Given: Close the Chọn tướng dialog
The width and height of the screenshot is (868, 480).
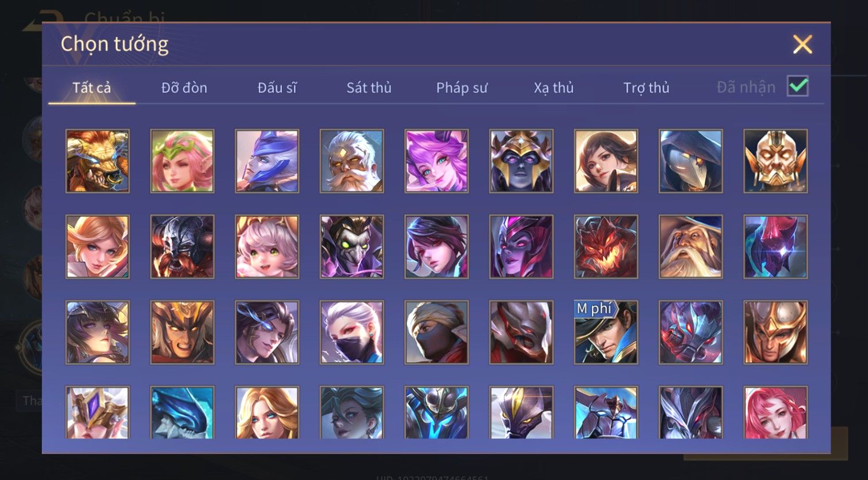Looking at the screenshot, I should click(802, 44).
